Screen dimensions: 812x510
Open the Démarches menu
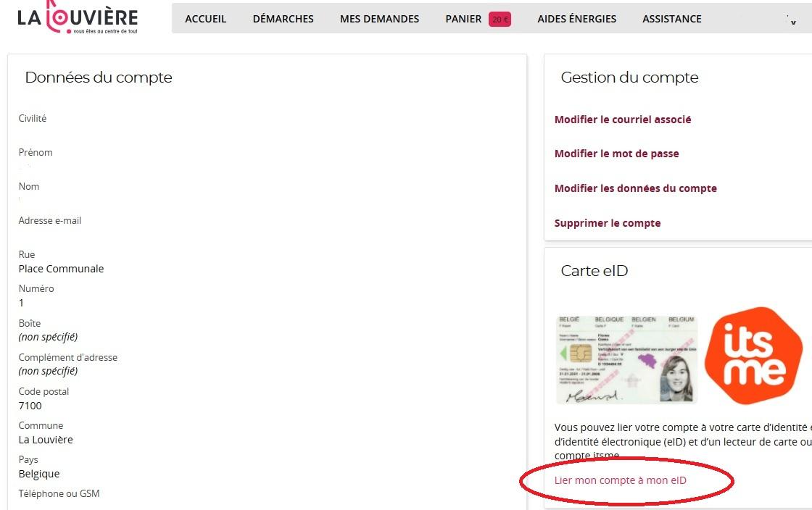[x=283, y=20]
